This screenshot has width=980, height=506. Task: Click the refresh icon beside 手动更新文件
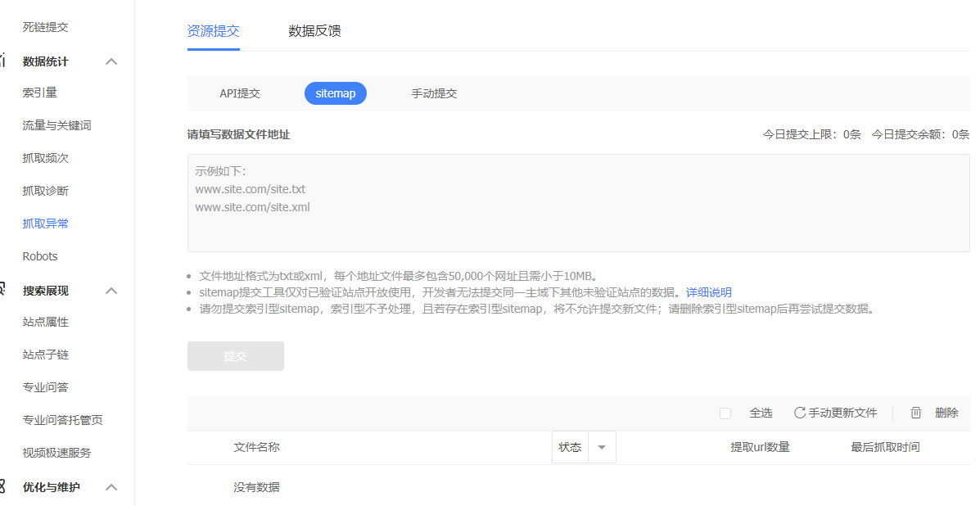coord(799,413)
